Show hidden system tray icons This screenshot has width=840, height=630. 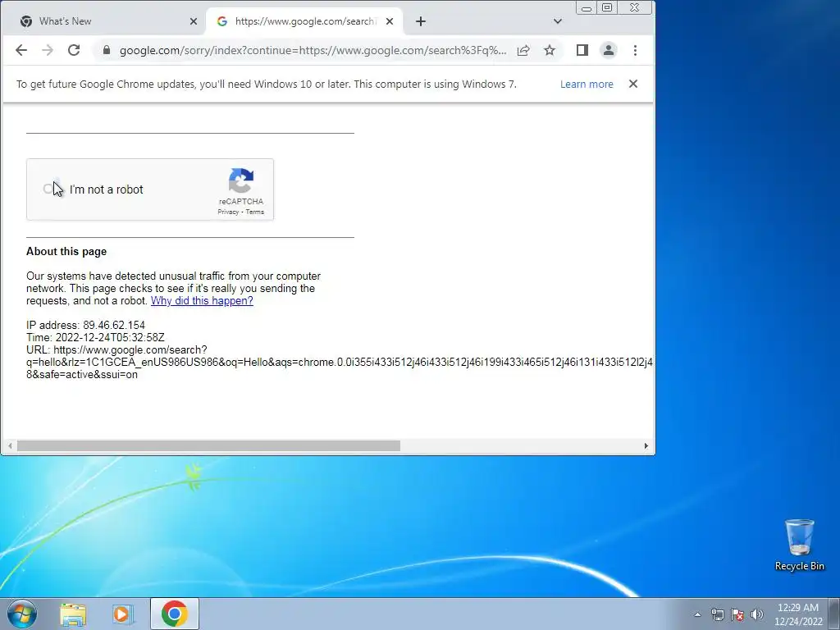[x=697, y=614]
